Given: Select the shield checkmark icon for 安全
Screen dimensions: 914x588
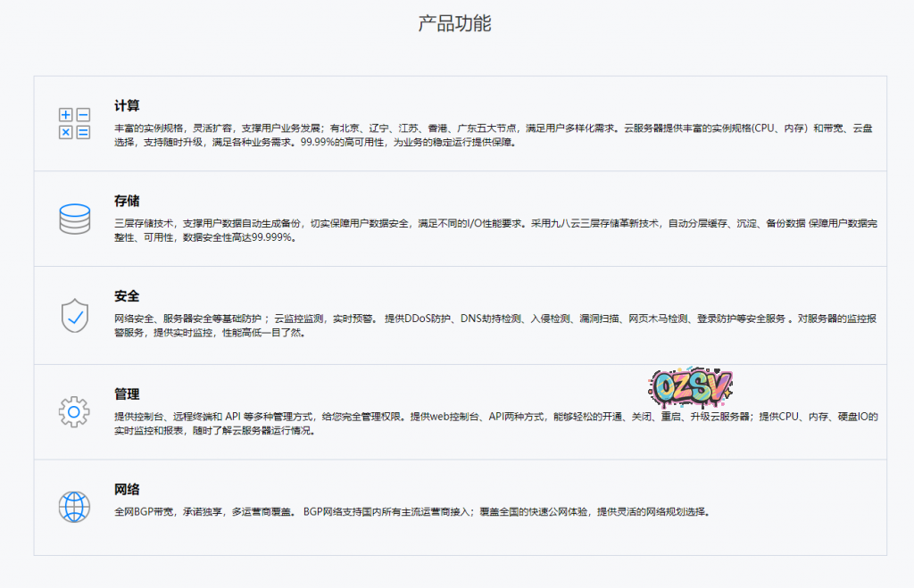Looking at the screenshot, I should [74, 315].
